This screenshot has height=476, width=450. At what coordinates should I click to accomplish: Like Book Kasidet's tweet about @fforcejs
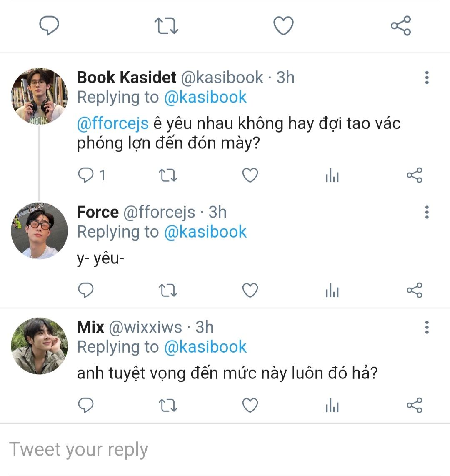point(250,175)
